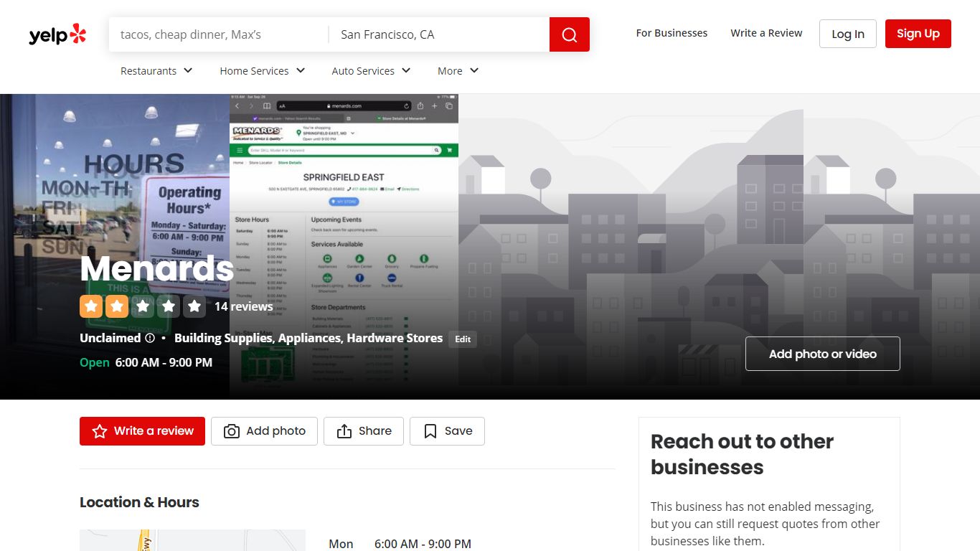Click the Appliances category link
The width and height of the screenshot is (980, 551).
309,338
